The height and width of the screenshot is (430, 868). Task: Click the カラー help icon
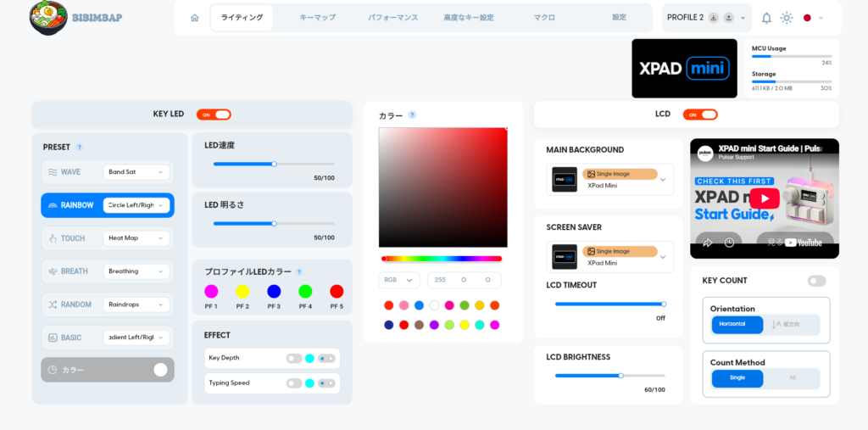point(412,115)
